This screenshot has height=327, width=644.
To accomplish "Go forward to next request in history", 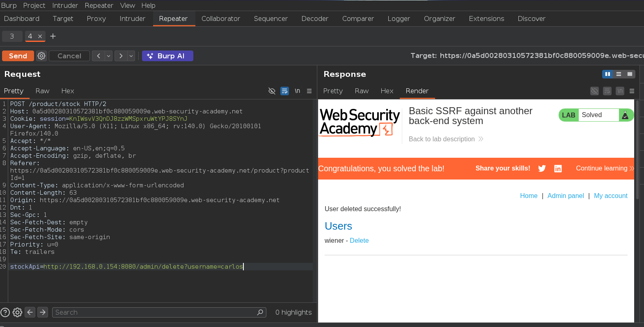I will point(121,56).
